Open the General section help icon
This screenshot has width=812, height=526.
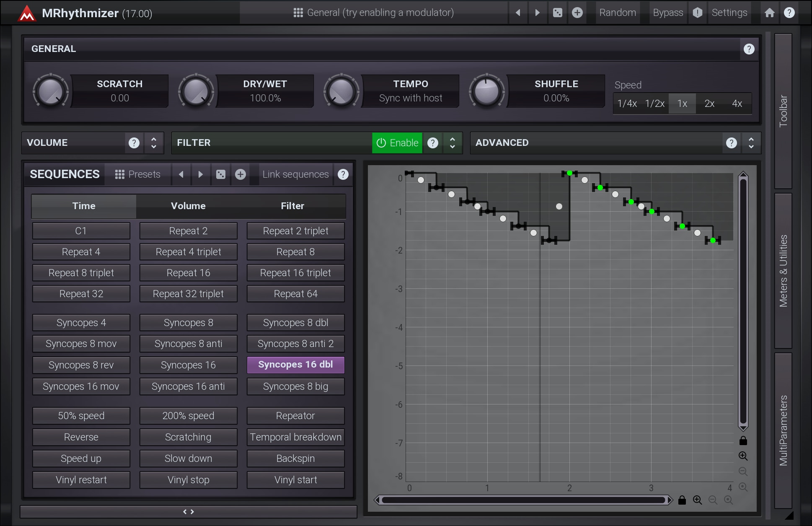(x=749, y=49)
